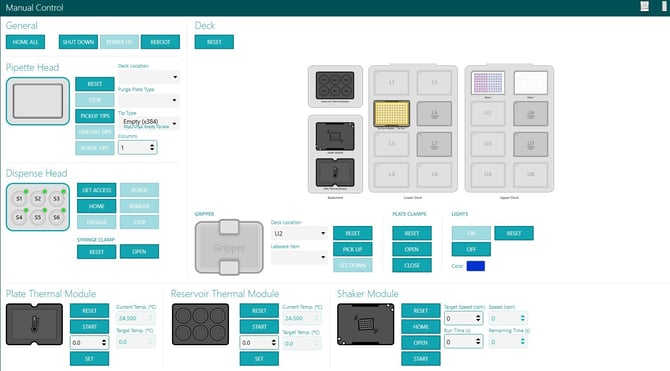
Task: Select syringe S5 on the dispense head
Action: (38, 217)
